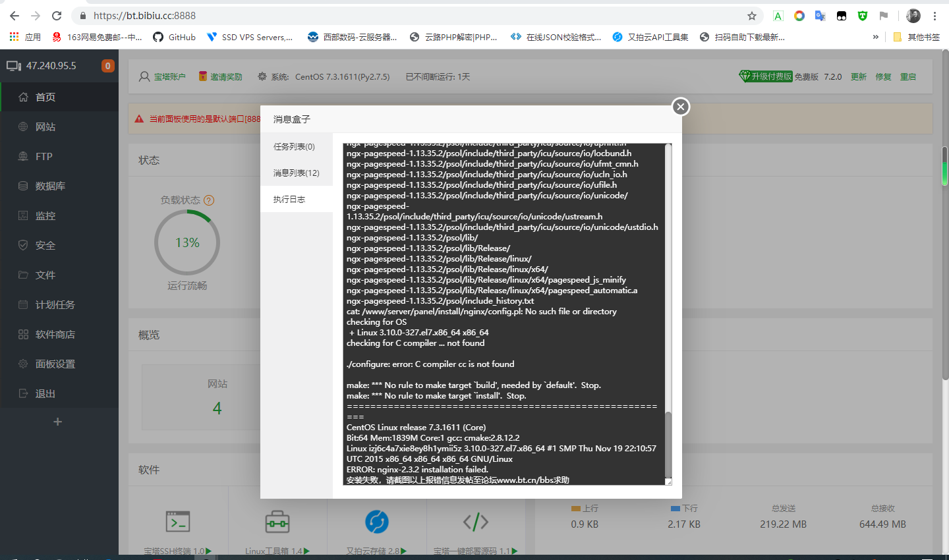Viewport: 949px width, 560px height.
Task: Click the orange 0 notification badge
Action: tap(108, 66)
